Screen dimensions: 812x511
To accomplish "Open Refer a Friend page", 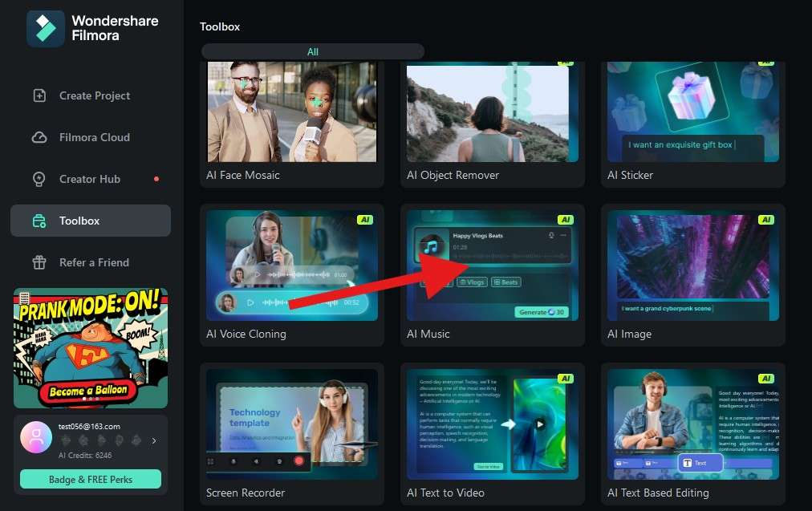I will click(91, 262).
